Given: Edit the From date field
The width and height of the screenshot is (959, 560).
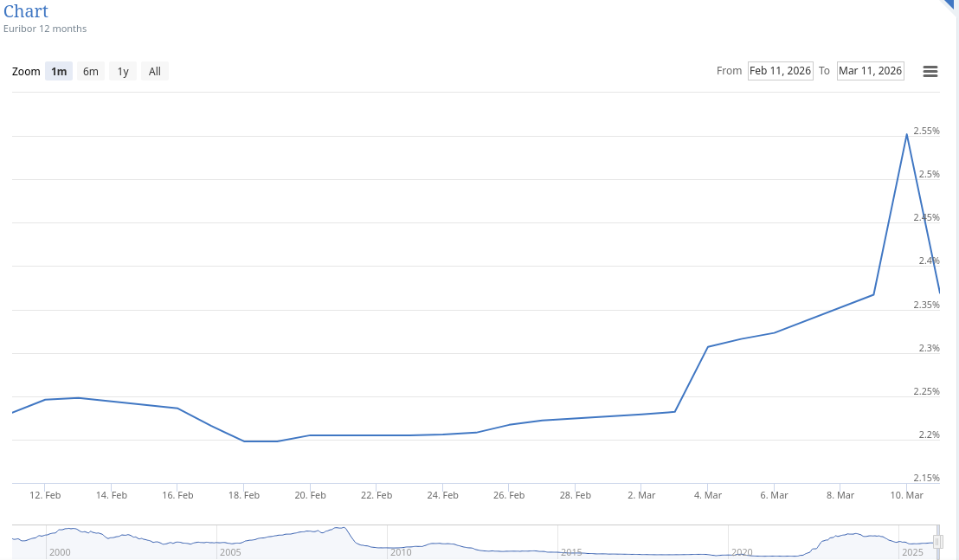Looking at the screenshot, I should point(780,71).
